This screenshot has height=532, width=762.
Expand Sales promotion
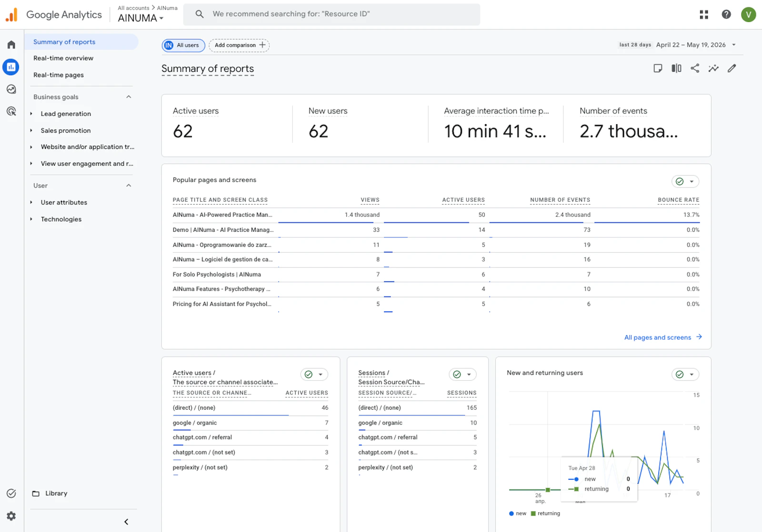point(31,130)
